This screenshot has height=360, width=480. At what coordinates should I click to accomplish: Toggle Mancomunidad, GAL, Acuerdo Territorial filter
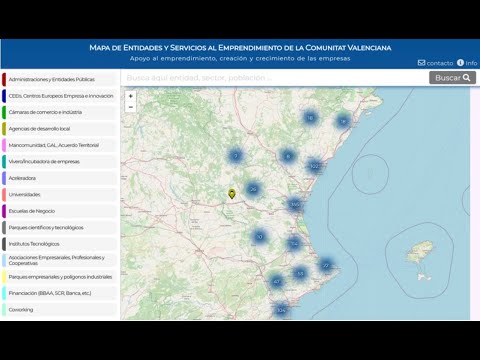[59, 145]
